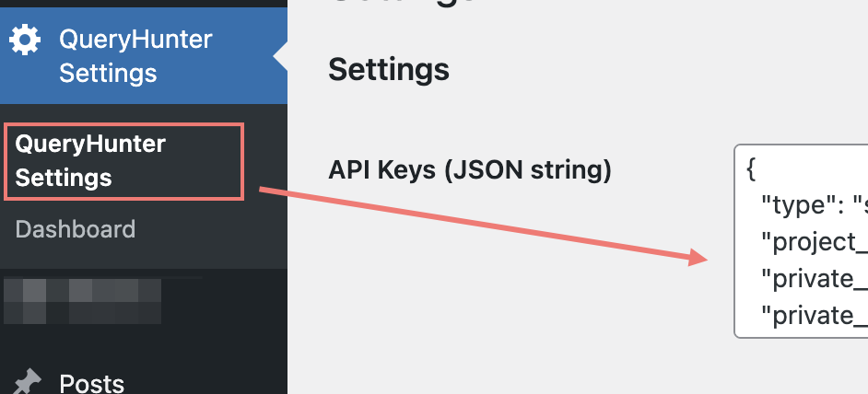
Task: Place cursor on the first "private_" line
Action: tap(815, 280)
